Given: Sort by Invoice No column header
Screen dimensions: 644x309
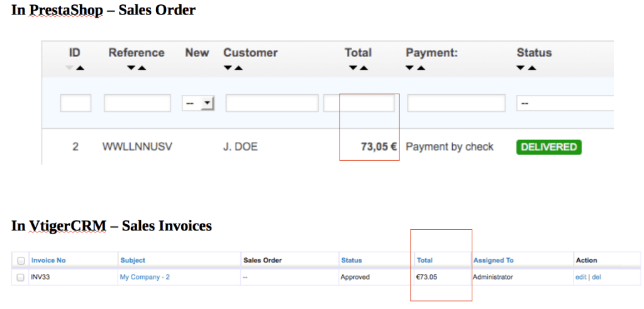Looking at the screenshot, I should pos(48,260).
